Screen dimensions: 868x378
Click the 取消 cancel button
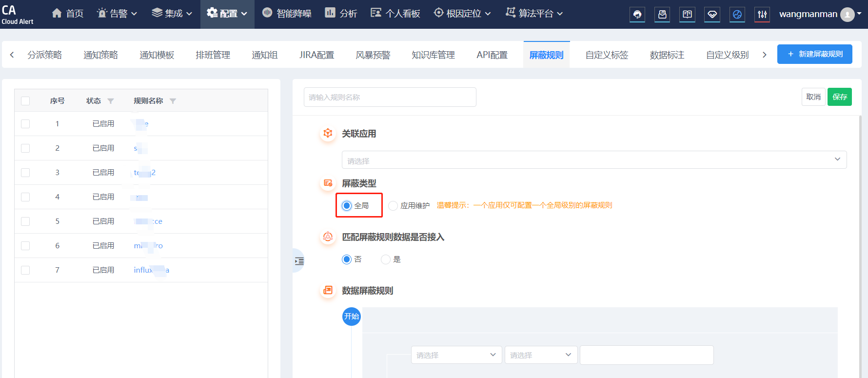tap(813, 97)
